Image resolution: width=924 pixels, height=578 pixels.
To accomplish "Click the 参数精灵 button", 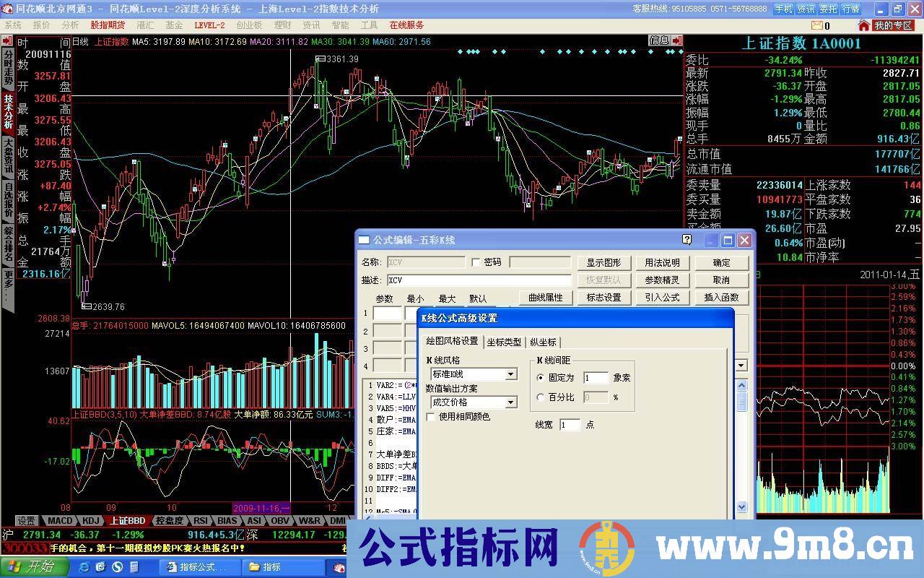I will pyautogui.click(x=662, y=280).
